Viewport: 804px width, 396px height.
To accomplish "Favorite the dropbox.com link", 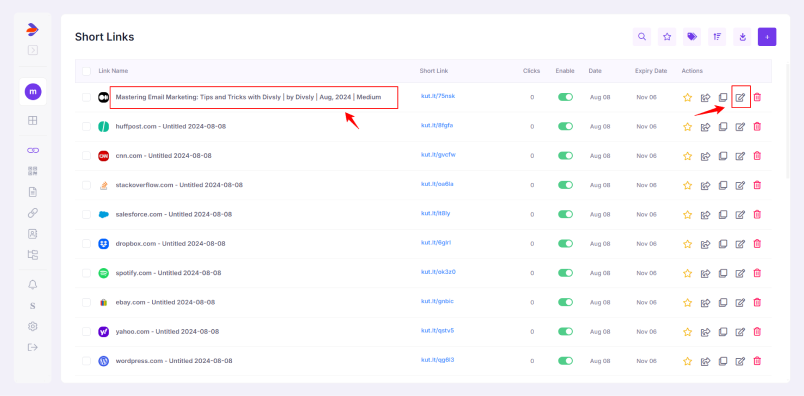I will (688, 244).
